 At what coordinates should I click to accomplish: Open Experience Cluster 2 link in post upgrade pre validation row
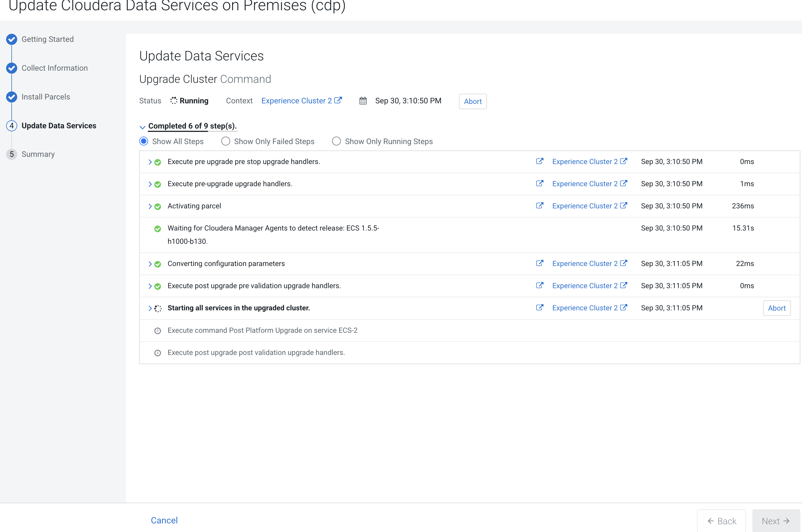pyautogui.click(x=585, y=286)
